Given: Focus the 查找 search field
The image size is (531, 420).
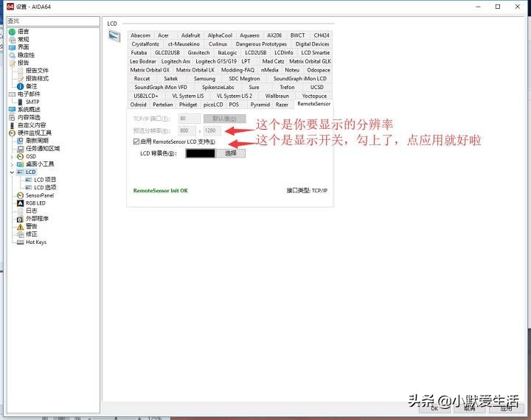Looking at the screenshot, I should (54, 21).
